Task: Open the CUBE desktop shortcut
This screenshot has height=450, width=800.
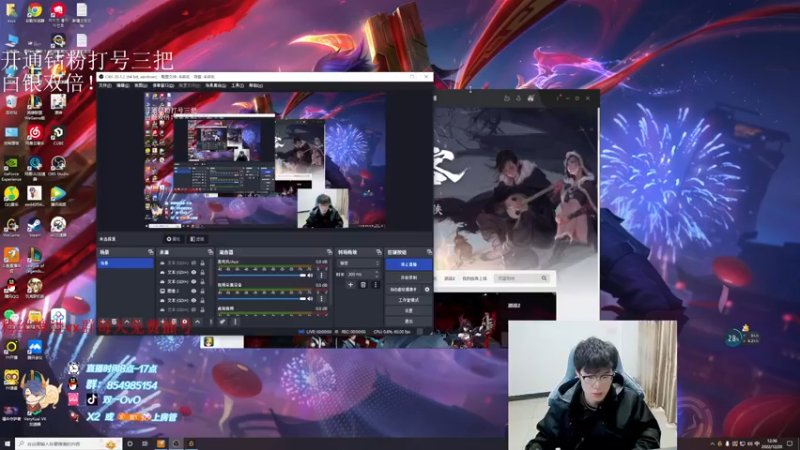Action: tap(58, 135)
